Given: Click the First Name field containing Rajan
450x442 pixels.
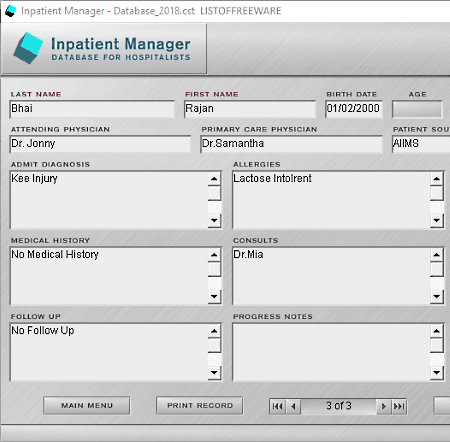Looking at the screenshot, I should 250,109.
